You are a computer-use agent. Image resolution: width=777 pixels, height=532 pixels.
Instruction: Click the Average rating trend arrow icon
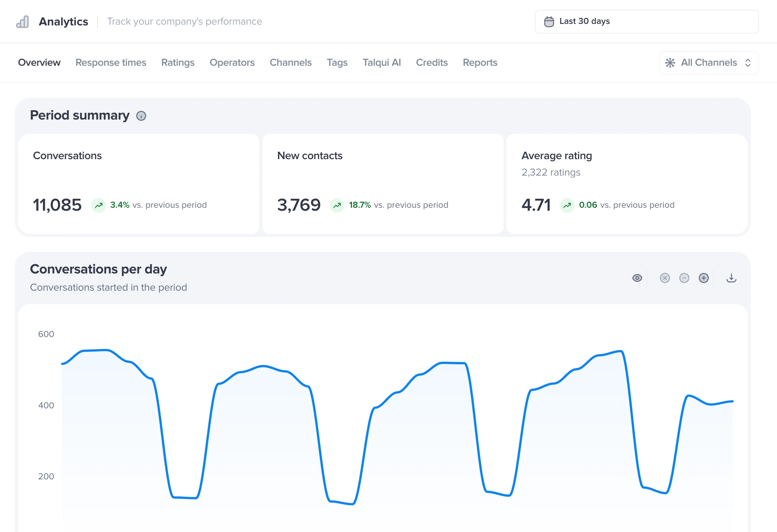567,205
